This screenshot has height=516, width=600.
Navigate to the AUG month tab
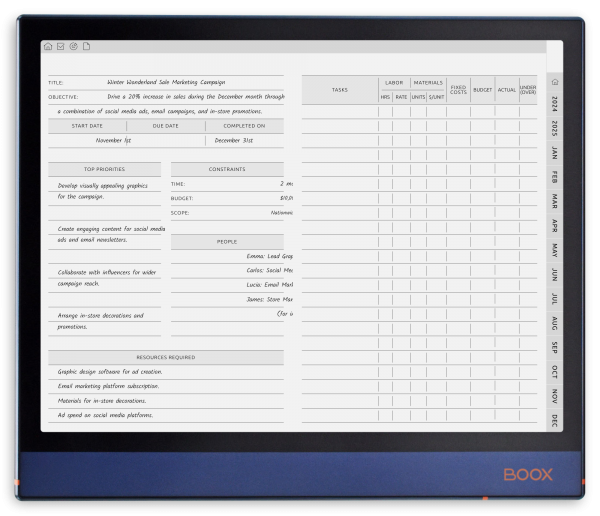(x=555, y=323)
